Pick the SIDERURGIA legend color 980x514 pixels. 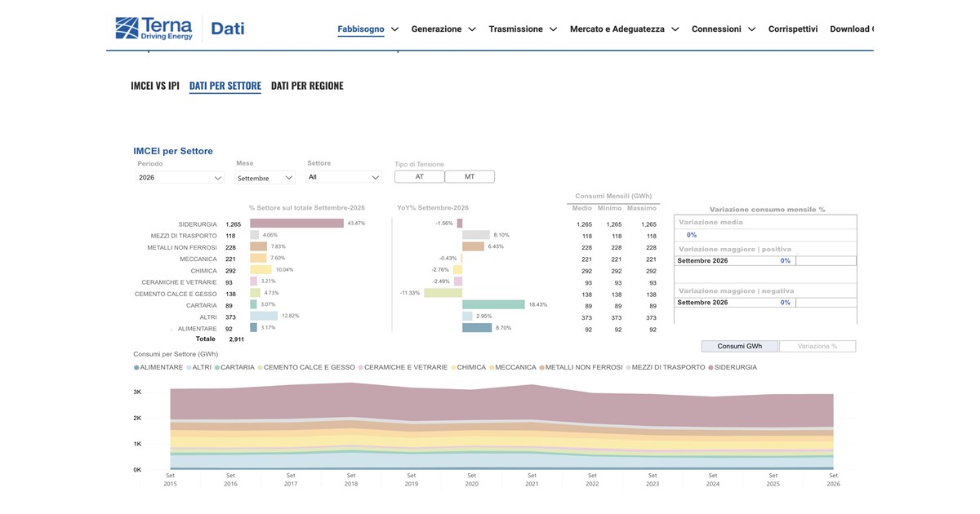click(710, 368)
